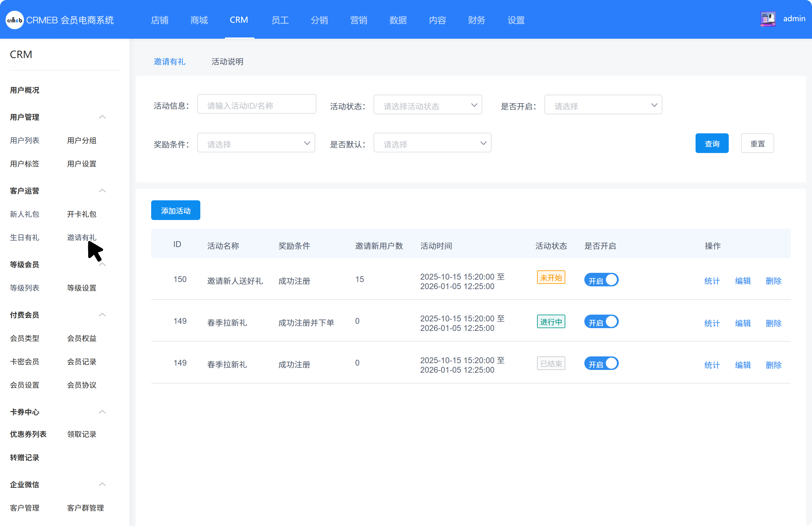Viewport: 812px width, 526px height.
Task: Click 删除 for the 已结束 row
Action: point(774,365)
